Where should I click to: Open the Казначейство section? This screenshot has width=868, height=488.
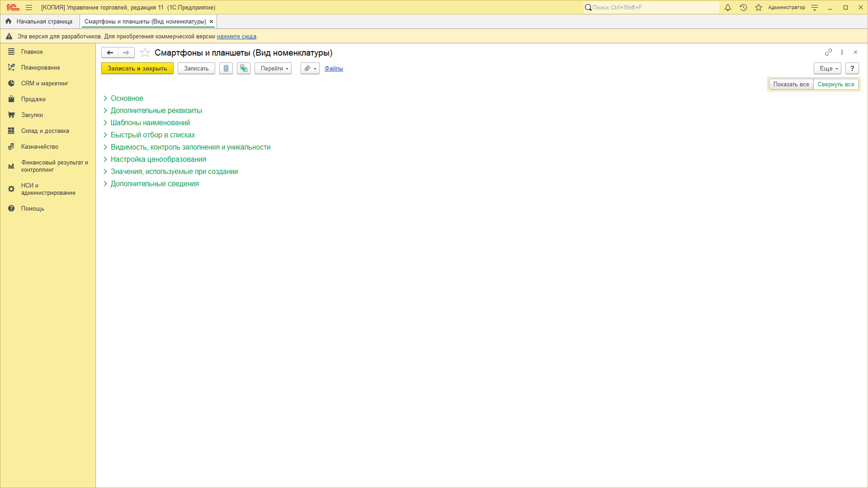pyautogui.click(x=48, y=147)
